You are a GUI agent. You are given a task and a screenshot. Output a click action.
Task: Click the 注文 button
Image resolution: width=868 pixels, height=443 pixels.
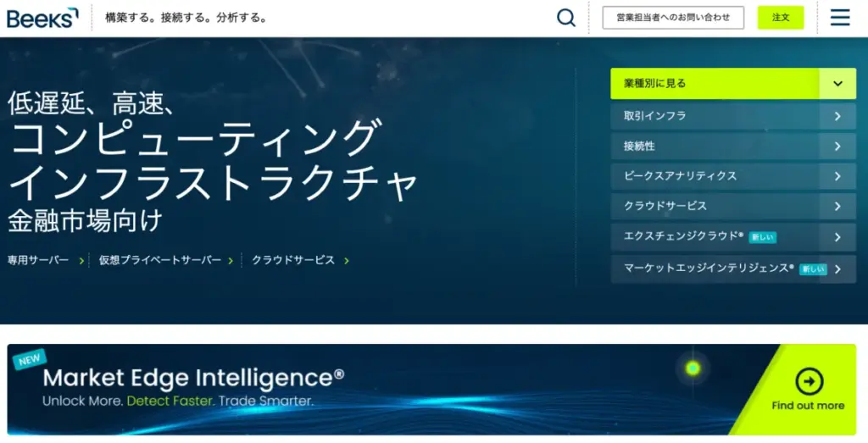(x=781, y=18)
